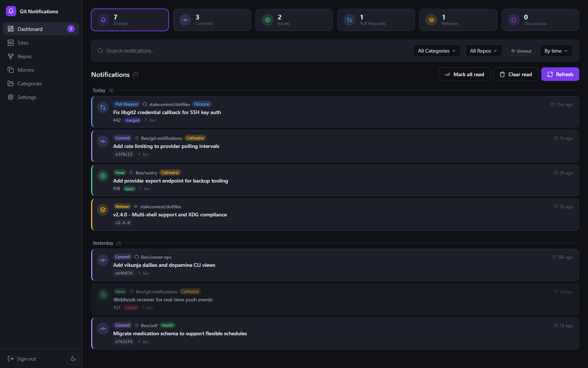Image resolution: width=588 pixels, height=368 pixels.
Task: Click Mark all read button
Action: (464, 74)
